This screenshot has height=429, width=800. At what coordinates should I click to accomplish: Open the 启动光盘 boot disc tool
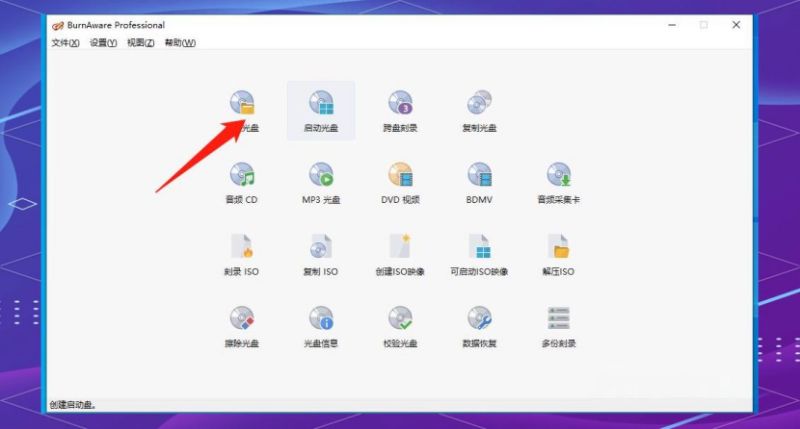click(x=321, y=110)
